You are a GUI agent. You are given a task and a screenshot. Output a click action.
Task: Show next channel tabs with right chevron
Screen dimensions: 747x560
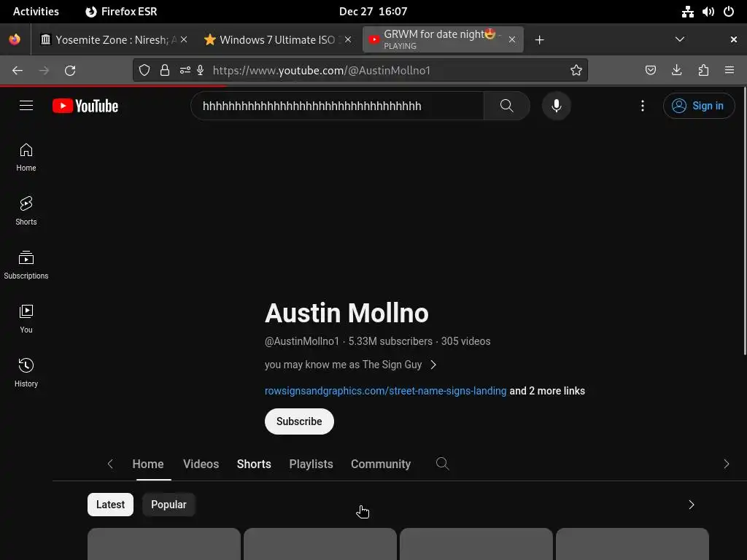(x=726, y=464)
